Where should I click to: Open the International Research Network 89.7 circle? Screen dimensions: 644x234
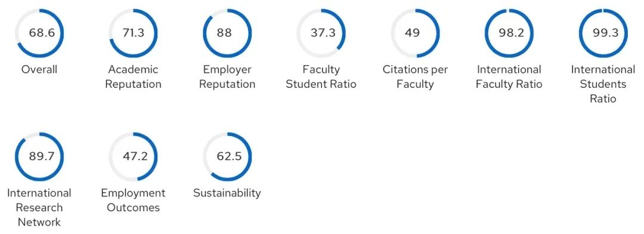[x=39, y=156]
